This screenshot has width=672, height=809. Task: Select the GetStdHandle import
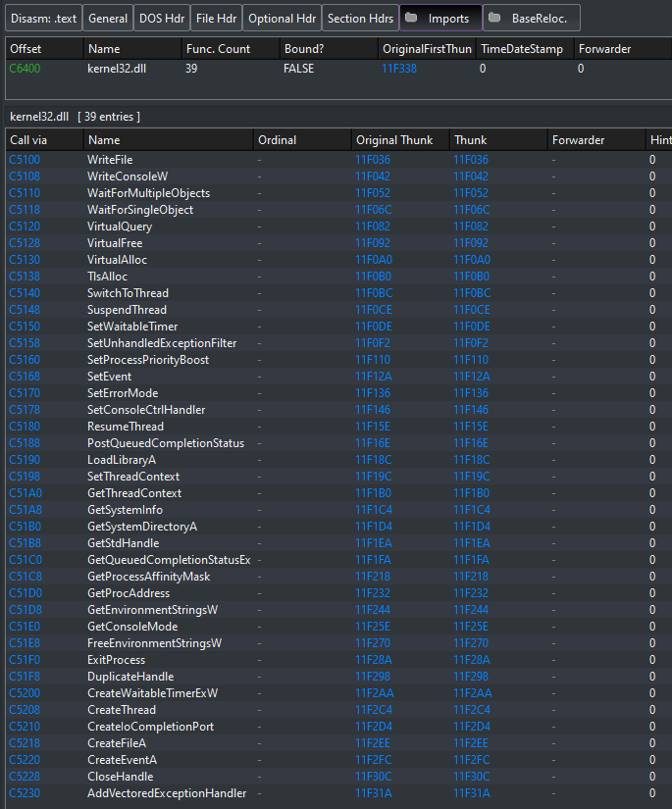(338, 543)
